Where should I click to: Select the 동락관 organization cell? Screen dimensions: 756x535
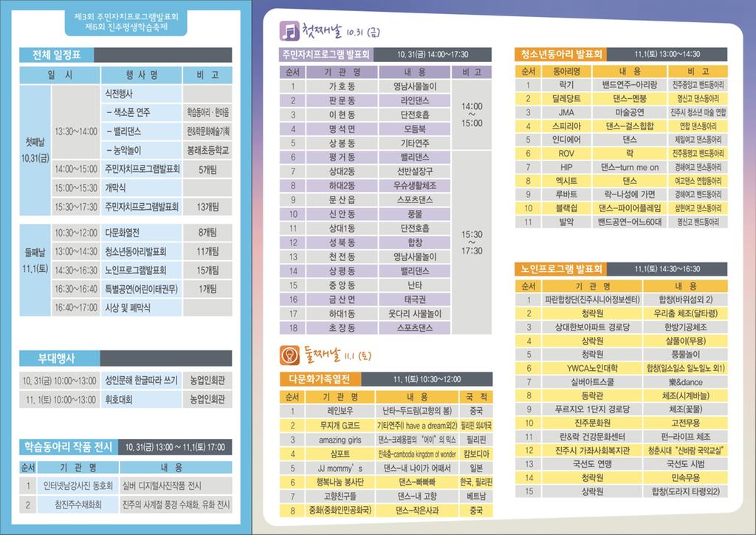click(592, 395)
